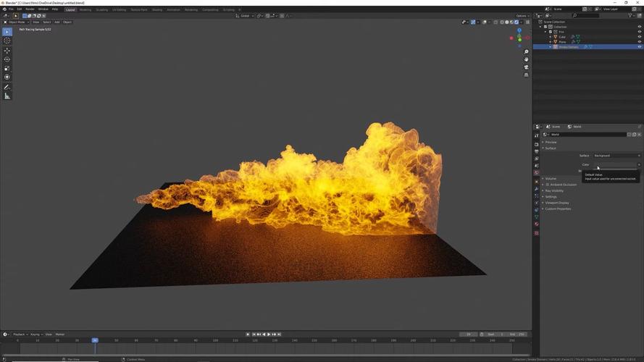The height and width of the screenshot is (362, 644).
Task: Expand the Preview panel
Action: click(551, 142)
